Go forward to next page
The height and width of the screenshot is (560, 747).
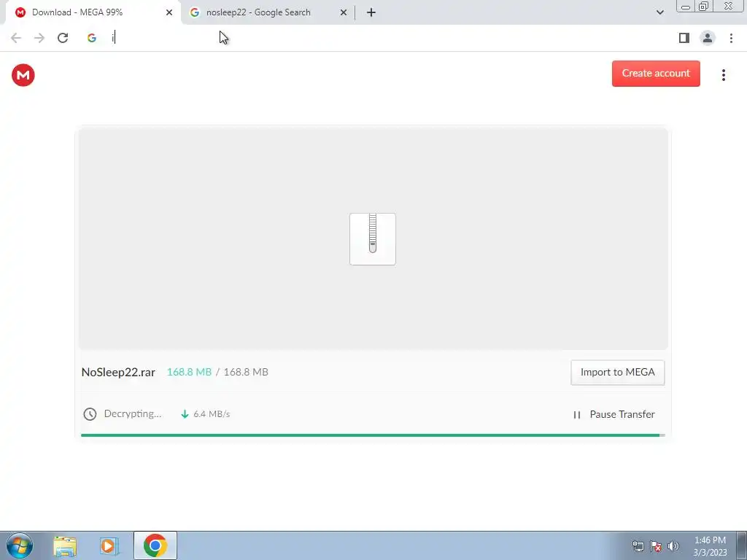tap(39, 38)
